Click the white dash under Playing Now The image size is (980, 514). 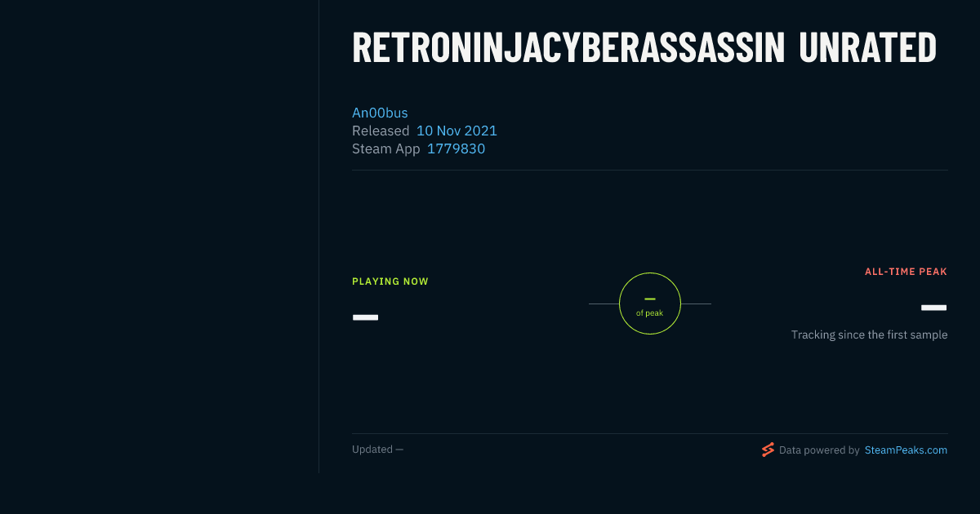tap(365, 317)
